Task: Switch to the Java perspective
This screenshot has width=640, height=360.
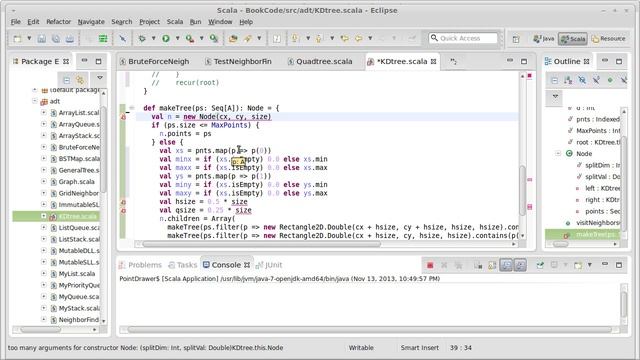Action: [x=544, y=39]
